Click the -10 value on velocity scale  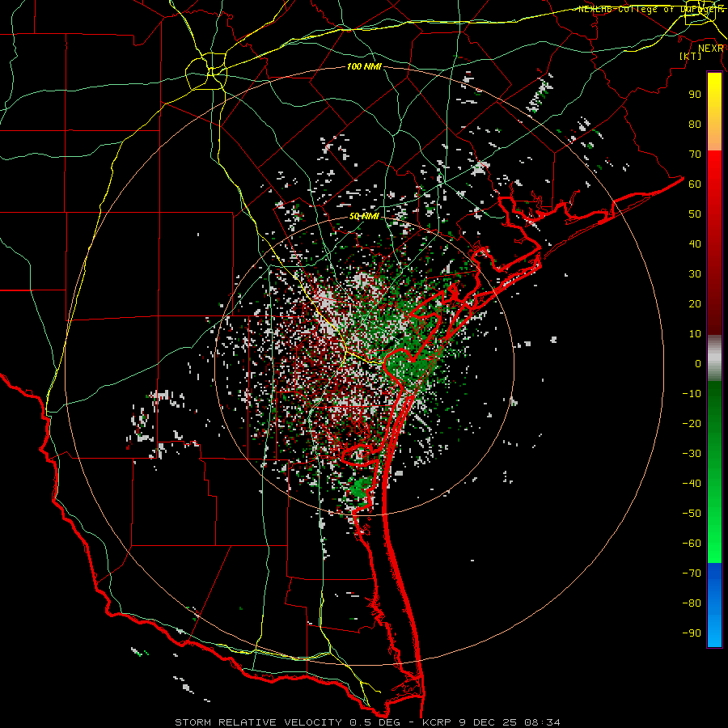[x=692, y=394]
